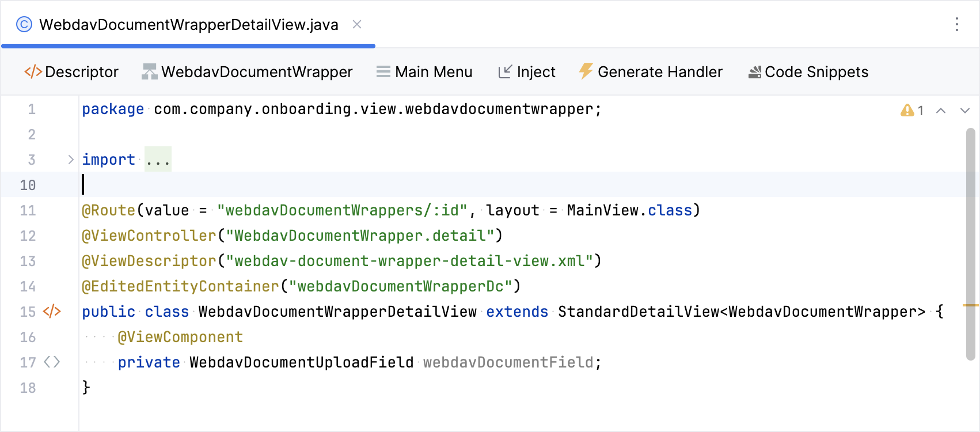Screen dimensions: 980x432
Task: Click the Descriptor code-brackets icon in toolbar
Action: click(33, 71)
